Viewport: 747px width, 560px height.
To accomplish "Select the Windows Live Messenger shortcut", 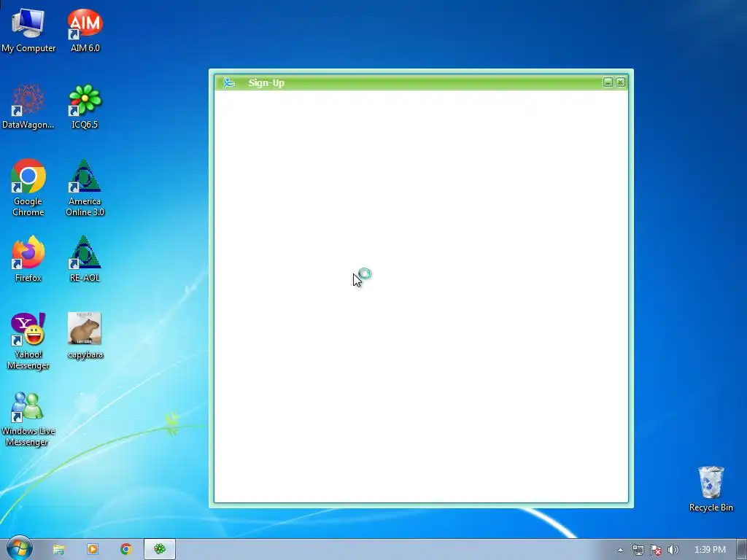I will (x=28, y=419).
